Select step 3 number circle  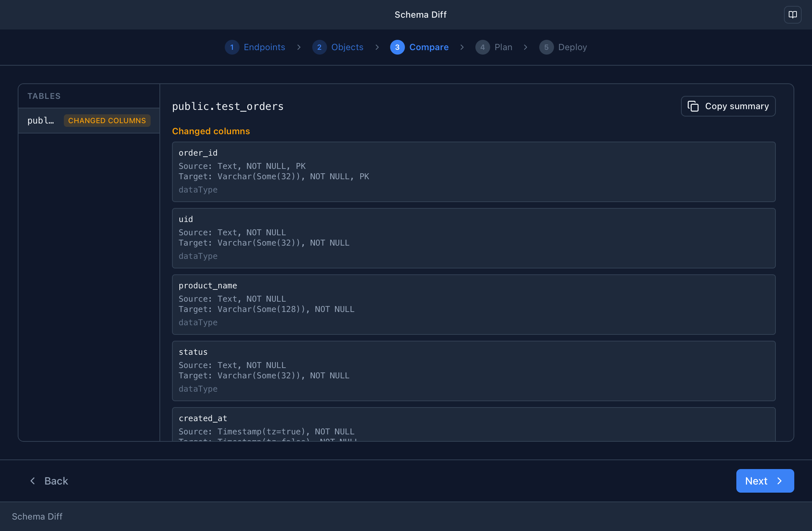pos(397,47)
